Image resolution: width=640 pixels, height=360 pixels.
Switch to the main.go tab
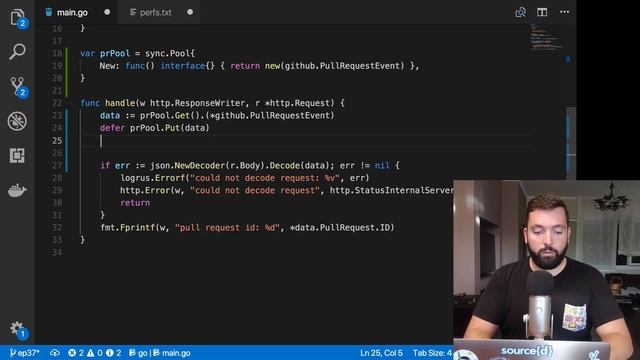coord(72,13)
